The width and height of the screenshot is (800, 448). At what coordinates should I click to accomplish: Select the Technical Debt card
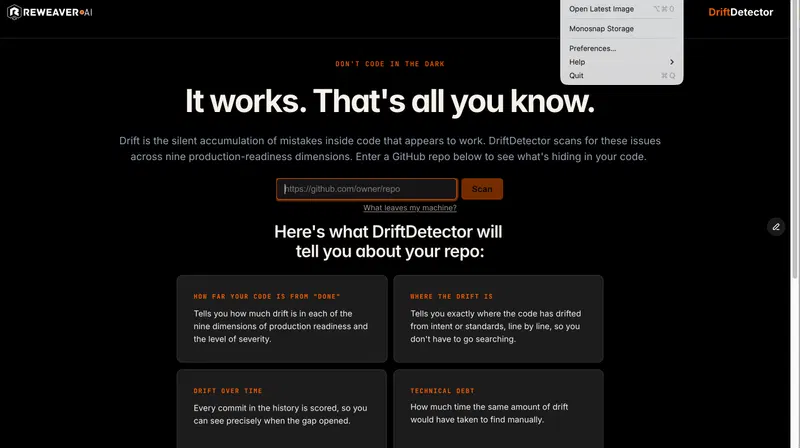(498, 409)
